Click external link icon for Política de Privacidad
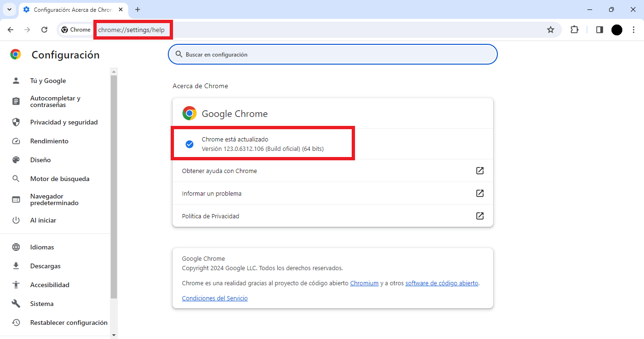The width and height of the screenshot is (644, 339). 480,216
